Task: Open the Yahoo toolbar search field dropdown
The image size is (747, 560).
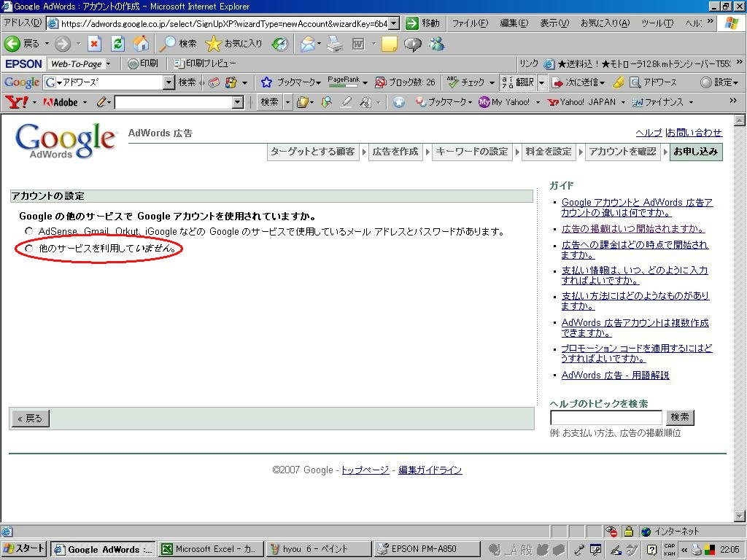Action: 238,102
